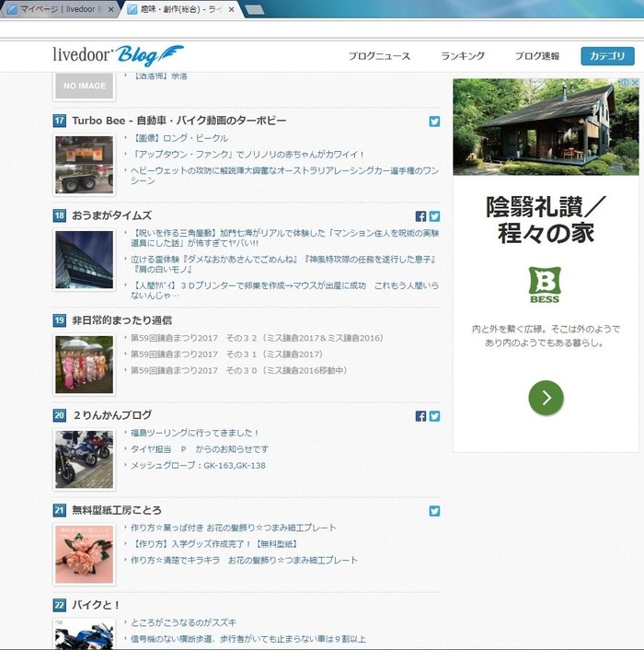Open 福島ツーリングに行ってきました article

click(x=195, y=433)
